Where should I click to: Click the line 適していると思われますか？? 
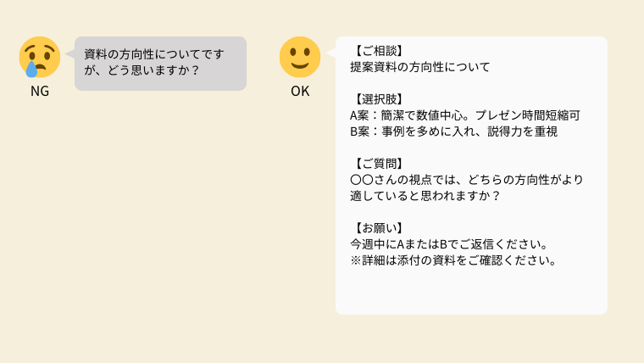[x=425, y=196]
